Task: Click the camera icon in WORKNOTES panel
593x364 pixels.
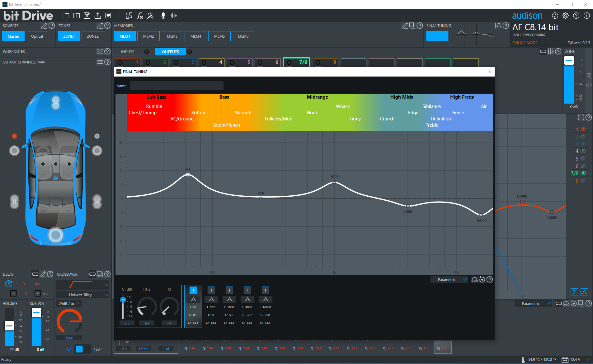Action: [100, 51]
